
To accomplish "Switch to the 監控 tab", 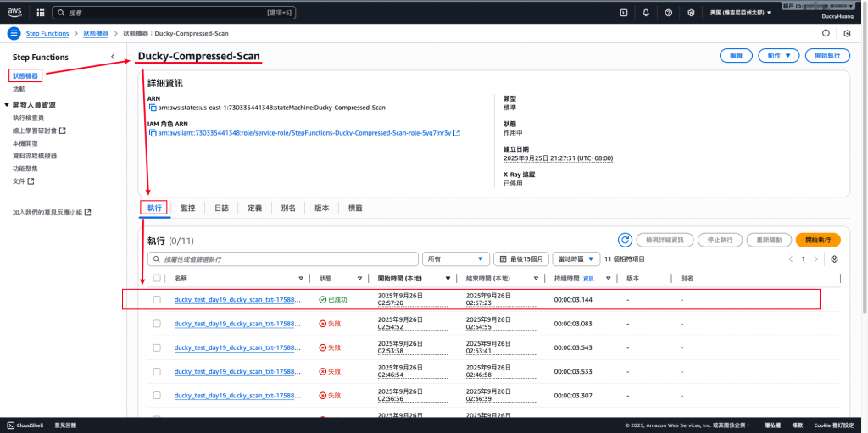I will (x=187, y=208).
